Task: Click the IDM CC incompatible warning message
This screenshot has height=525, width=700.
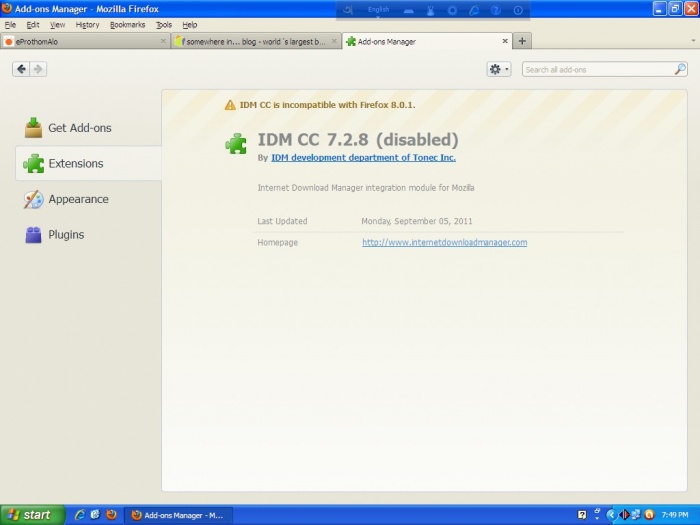Action: point(327,105)
